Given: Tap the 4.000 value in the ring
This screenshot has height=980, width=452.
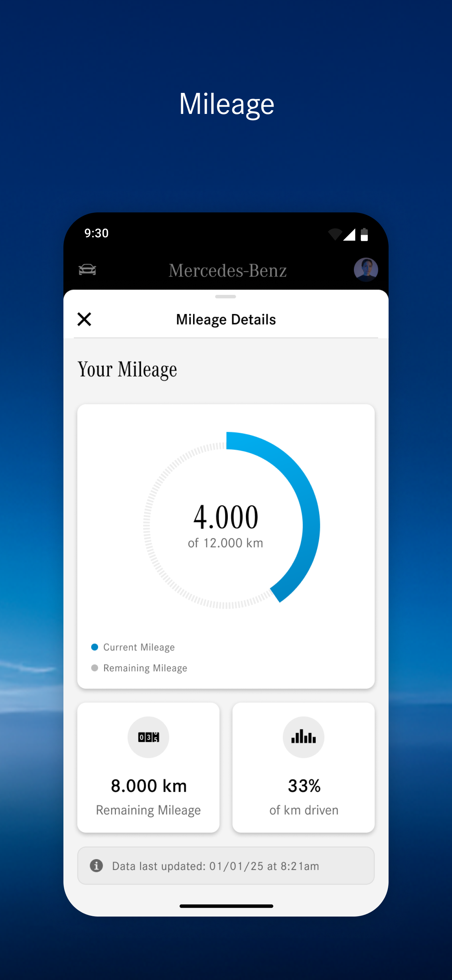Looking at the screenshot, I should [226, 517].
